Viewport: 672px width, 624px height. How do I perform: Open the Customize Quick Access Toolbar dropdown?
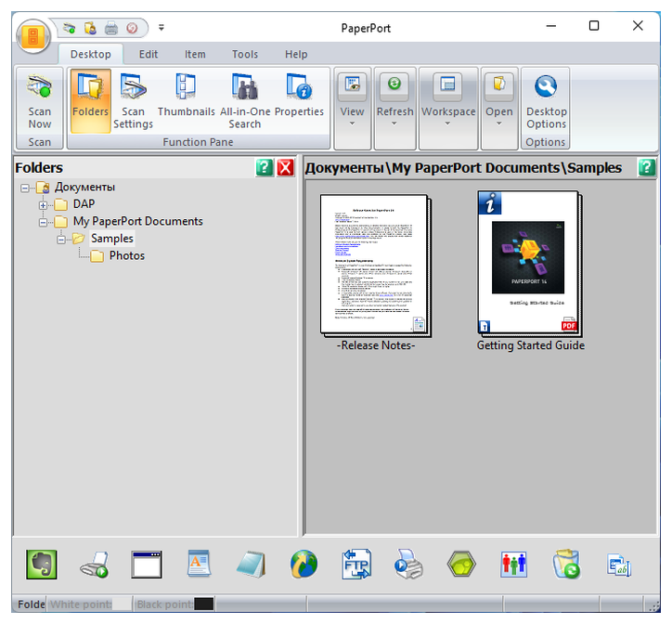click(x=162, y=28)
